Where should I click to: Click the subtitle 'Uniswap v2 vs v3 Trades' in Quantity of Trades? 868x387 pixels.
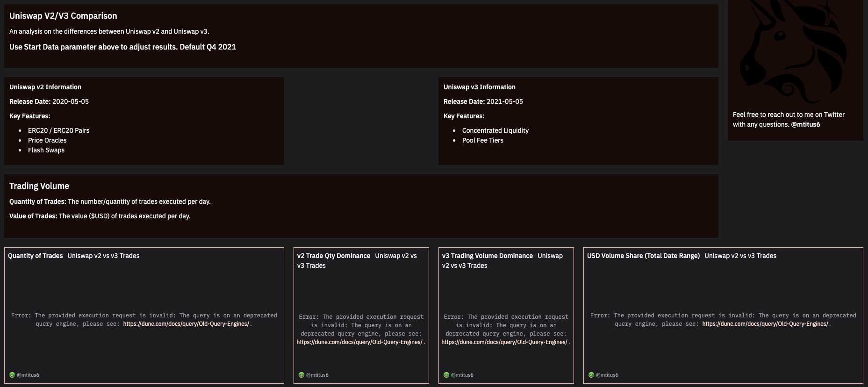coord(103,256)
